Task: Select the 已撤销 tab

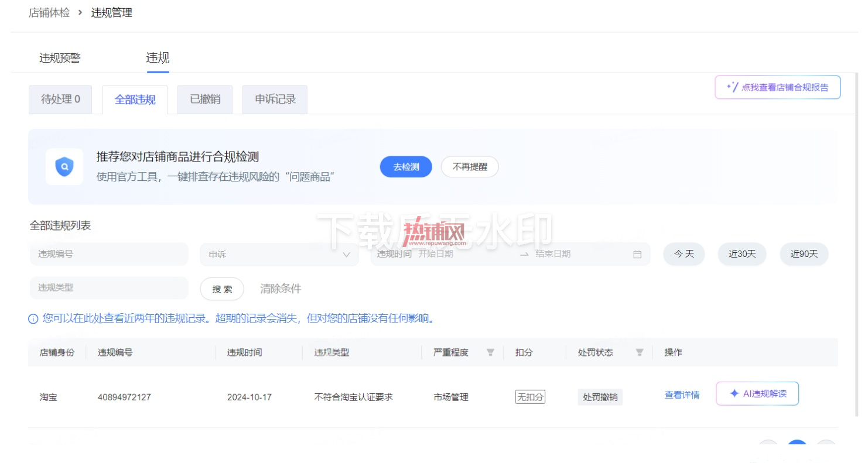Action: tap(205, 100)
